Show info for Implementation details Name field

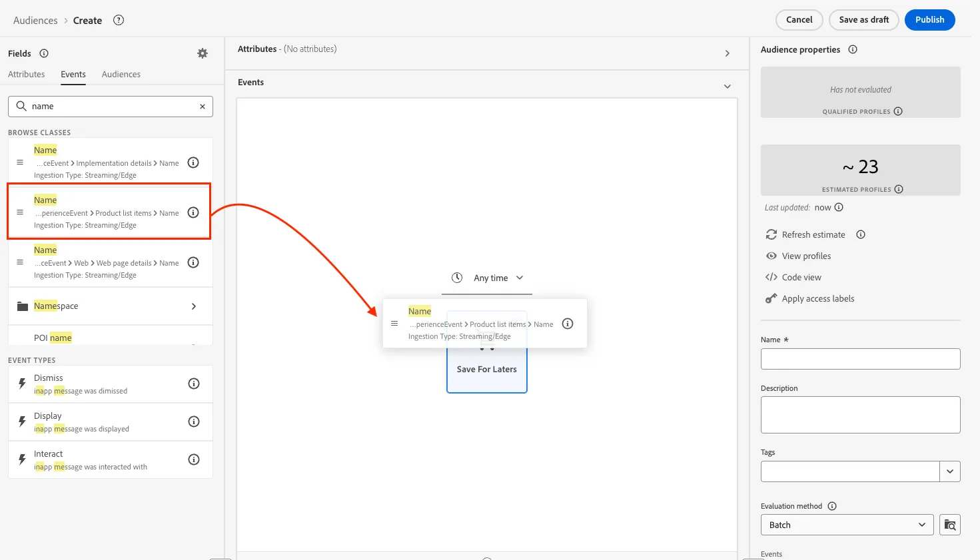pyautogui.click(x=193, y=162)
